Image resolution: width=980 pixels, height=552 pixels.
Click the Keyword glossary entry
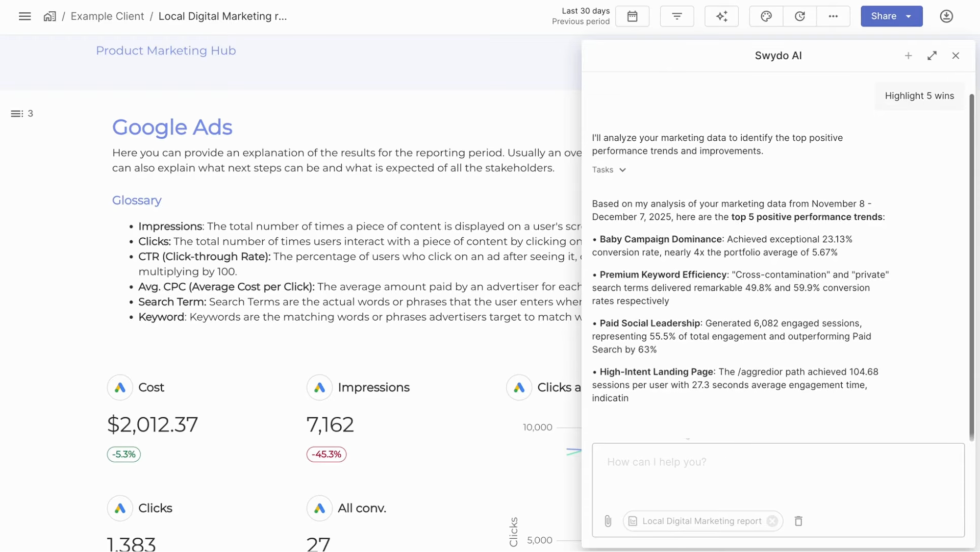point(161,317)
